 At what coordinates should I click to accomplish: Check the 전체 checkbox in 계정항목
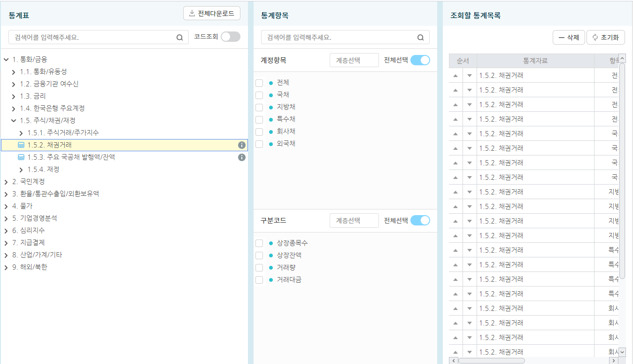pyautogui.click(x=259, y=83)
